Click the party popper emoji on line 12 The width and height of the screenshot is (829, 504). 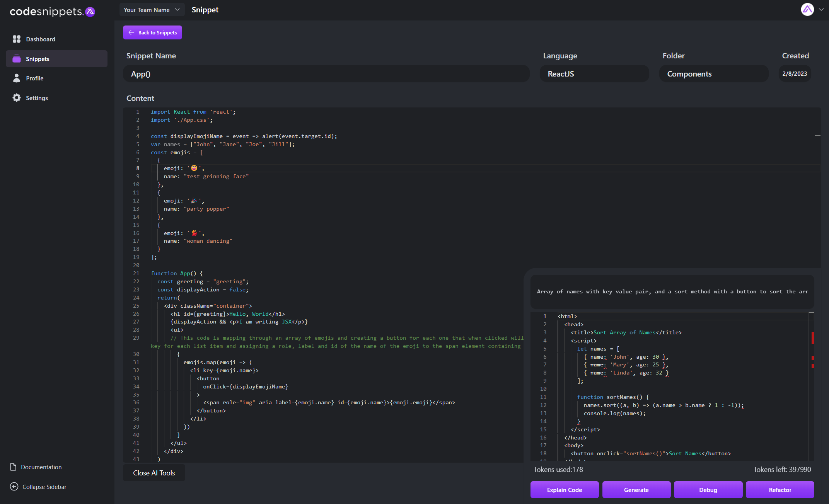194,201
